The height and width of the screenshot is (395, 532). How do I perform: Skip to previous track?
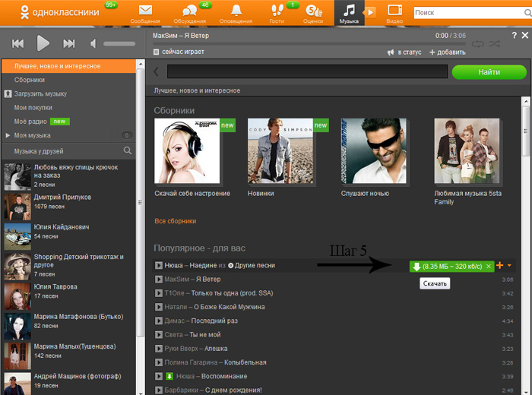[x=18, y=43]
